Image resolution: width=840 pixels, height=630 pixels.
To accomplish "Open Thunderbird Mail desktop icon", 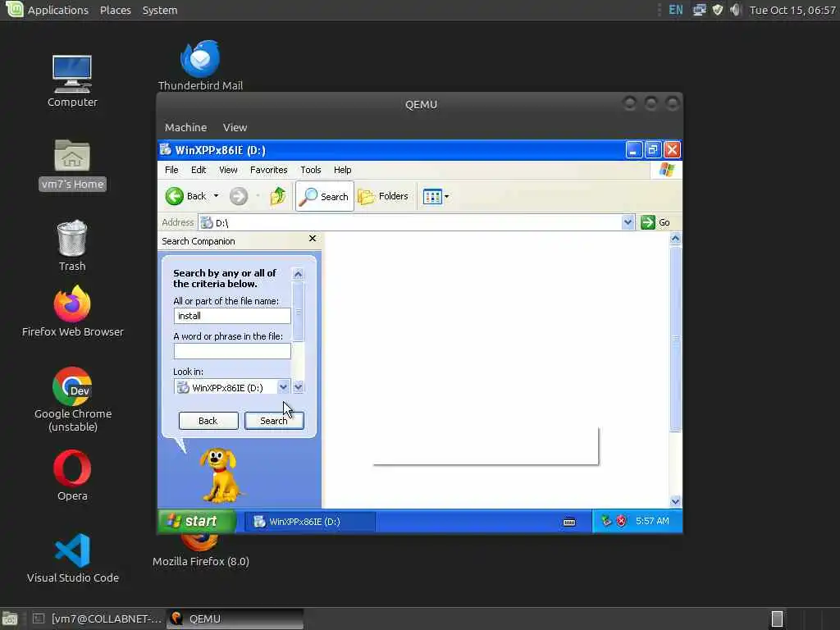I will (200, 66).
